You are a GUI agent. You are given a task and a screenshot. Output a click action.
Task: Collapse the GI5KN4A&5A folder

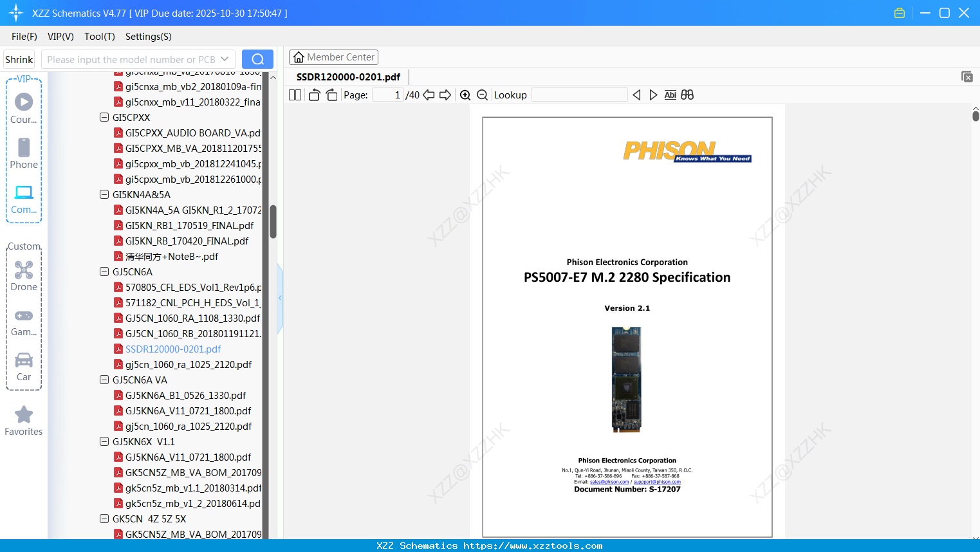pos(104,195)
